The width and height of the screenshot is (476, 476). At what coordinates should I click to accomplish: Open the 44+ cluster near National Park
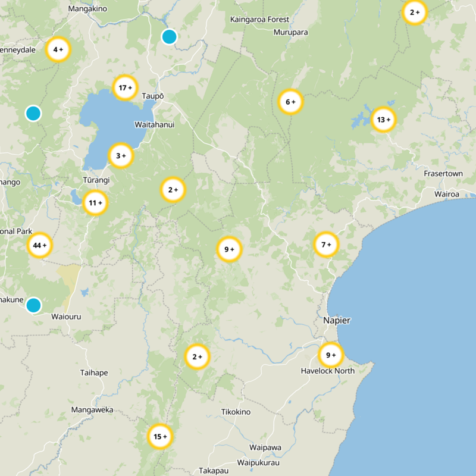coord(40,245)
